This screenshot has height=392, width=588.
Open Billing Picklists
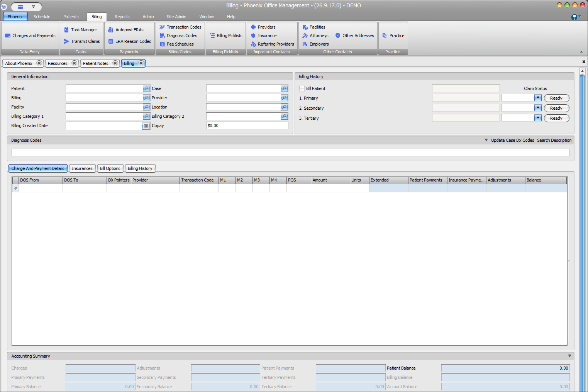(x=226, y=36)
